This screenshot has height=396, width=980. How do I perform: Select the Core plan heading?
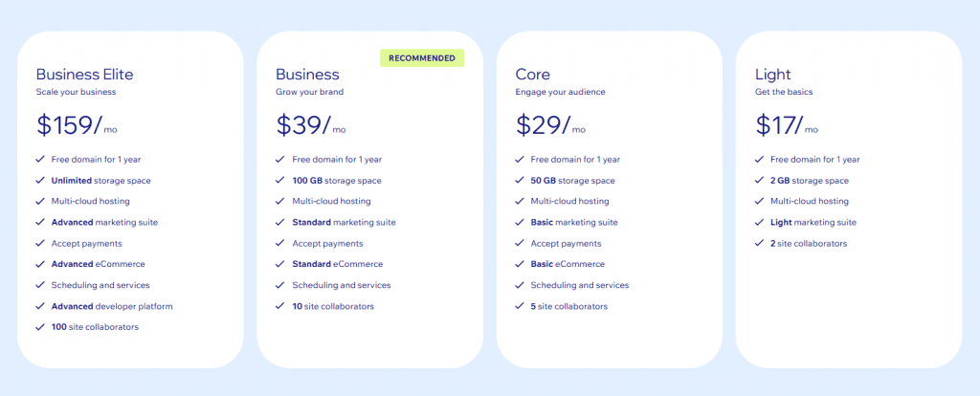532,75
